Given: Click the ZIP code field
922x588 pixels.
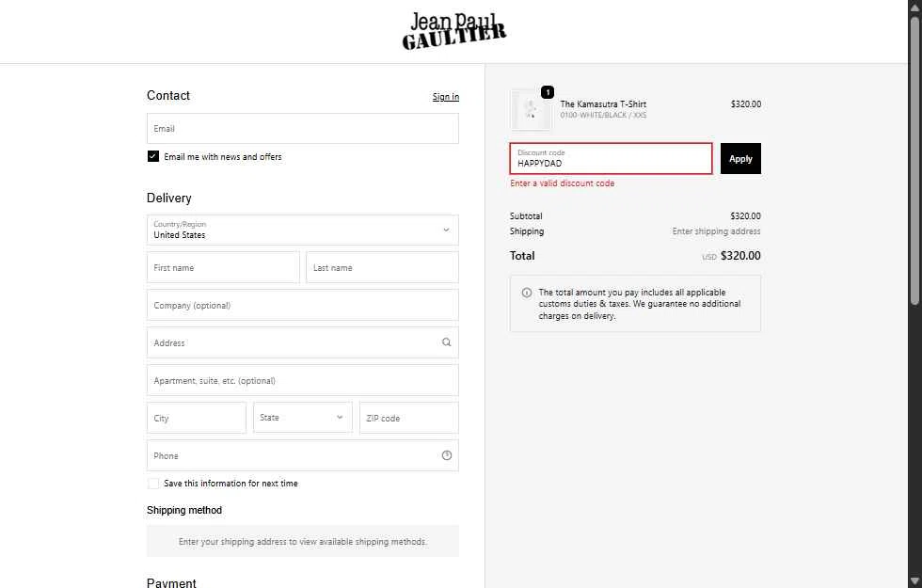Looking at the screenshot, I should (x=408, y=418).
